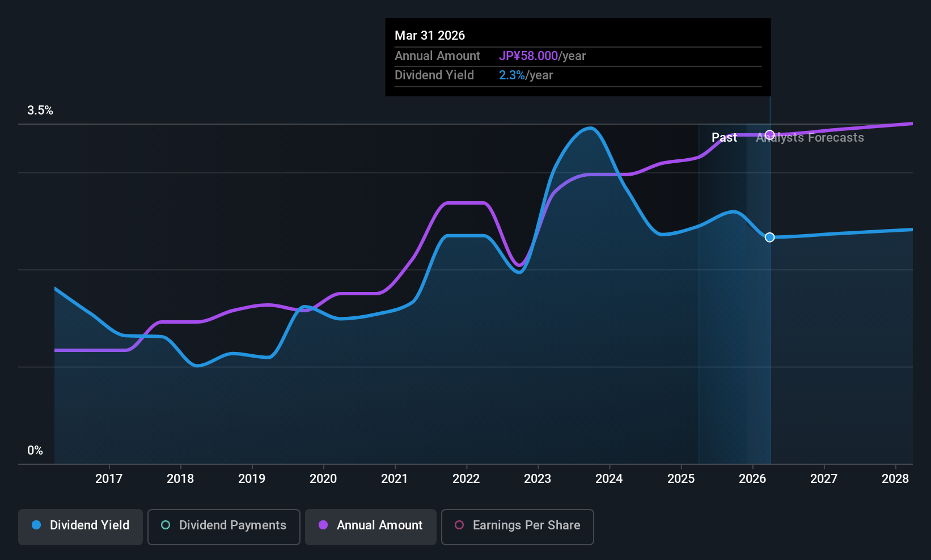Screen dimensions: 931x560
Task: Enable the Dividend Payments series
Action: [x=224, y=527]
